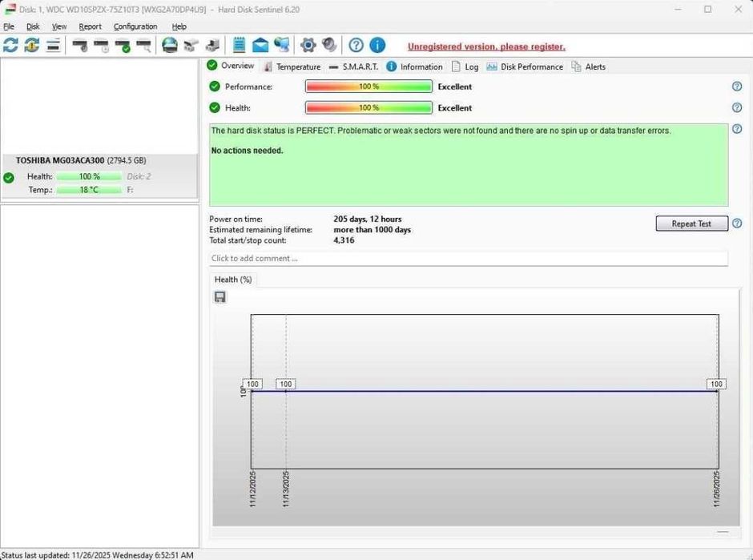Click the Status last updated status bar text
Viewport: 753px width, 560px height.
[98, 554]
